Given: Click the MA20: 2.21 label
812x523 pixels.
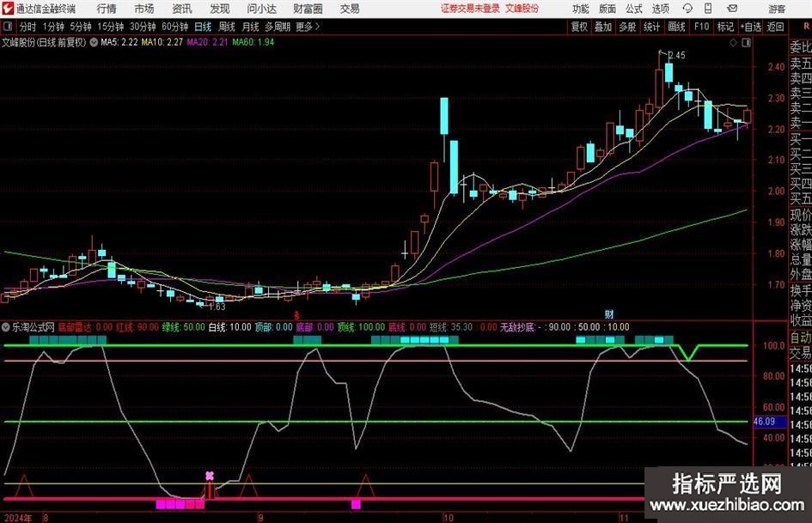Looking at the screenshot, I should [207, 42].
